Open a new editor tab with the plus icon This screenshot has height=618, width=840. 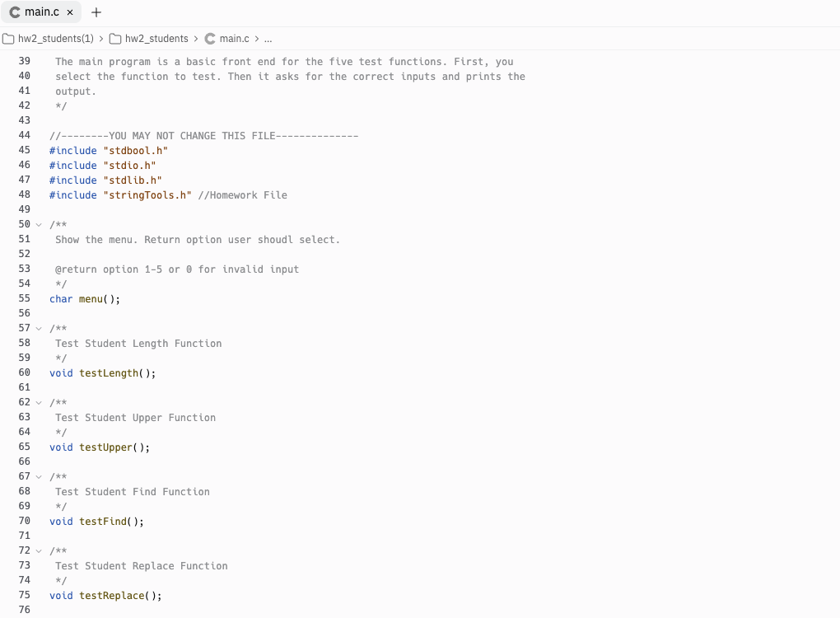point(97,12)
